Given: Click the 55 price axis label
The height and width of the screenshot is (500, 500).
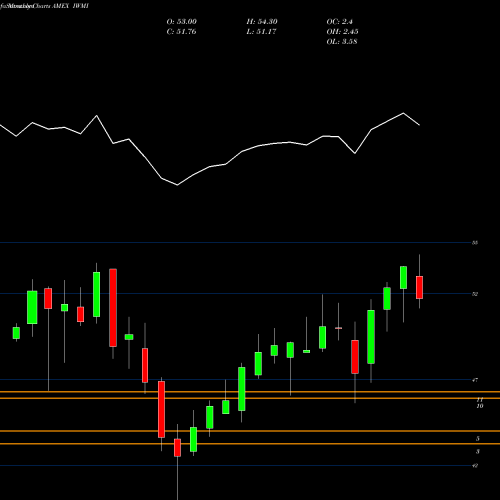Looking at the screenshot, I should (475, 243).
